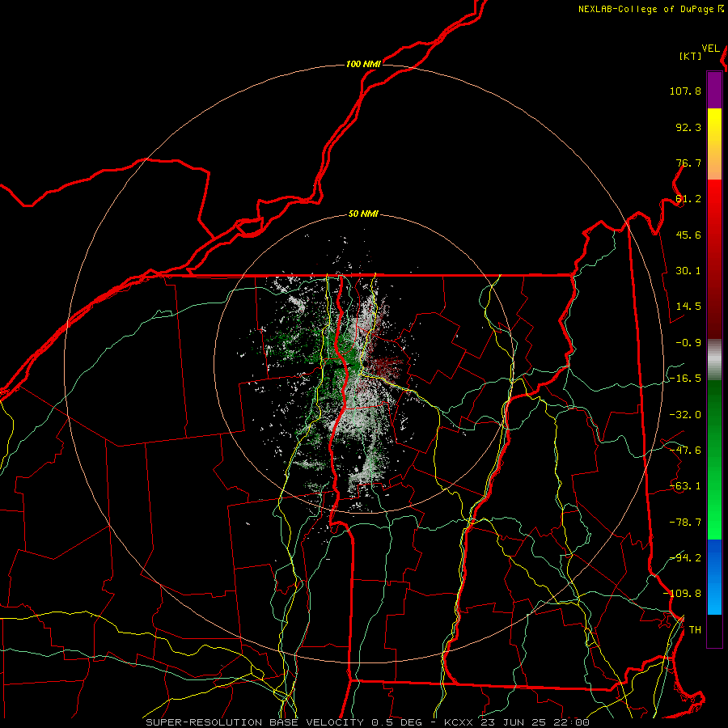Click the 30.1 velocity scale value
Viewport: 728px width, 728px height.
tap(688, 271)
